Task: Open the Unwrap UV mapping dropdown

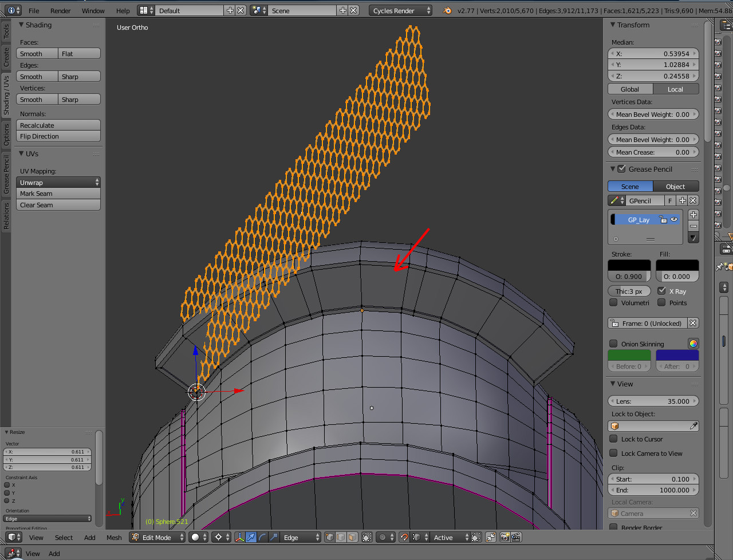Action: tap(58, 182)
